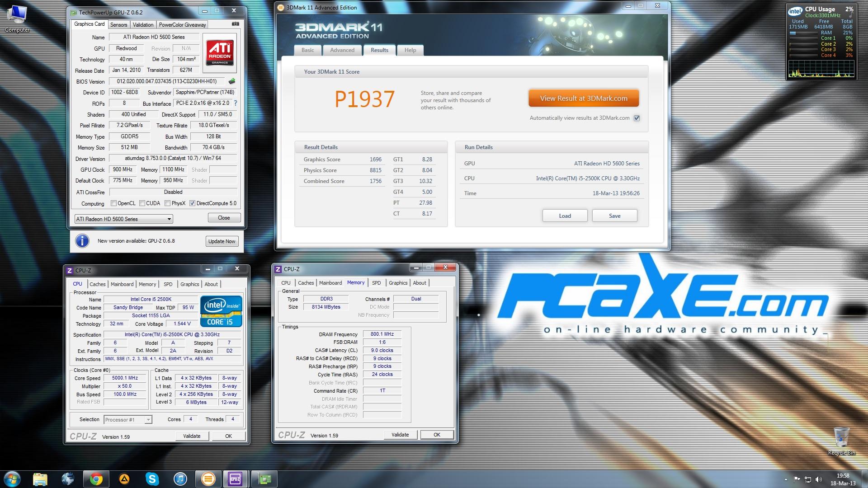Open the Computer desktop icon
Screen dimensions: 868x488
(17, 19)
